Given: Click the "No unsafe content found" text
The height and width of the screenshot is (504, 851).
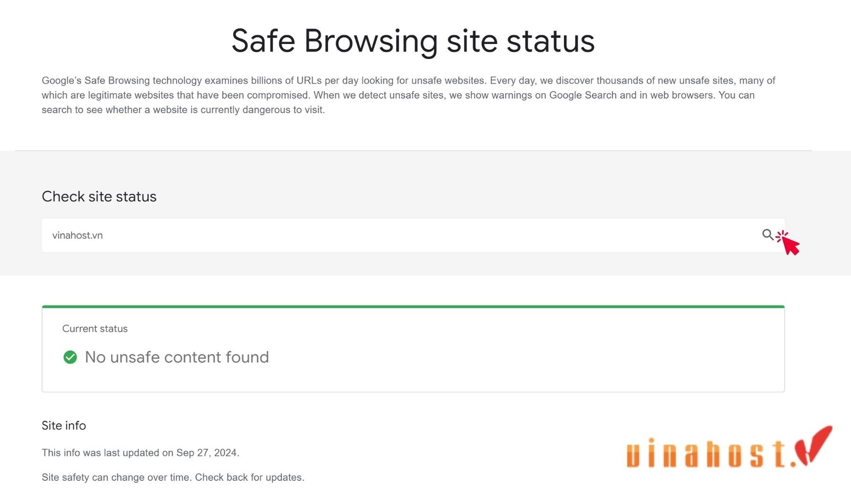Looking at the screenshot, I should click(177, 357).
